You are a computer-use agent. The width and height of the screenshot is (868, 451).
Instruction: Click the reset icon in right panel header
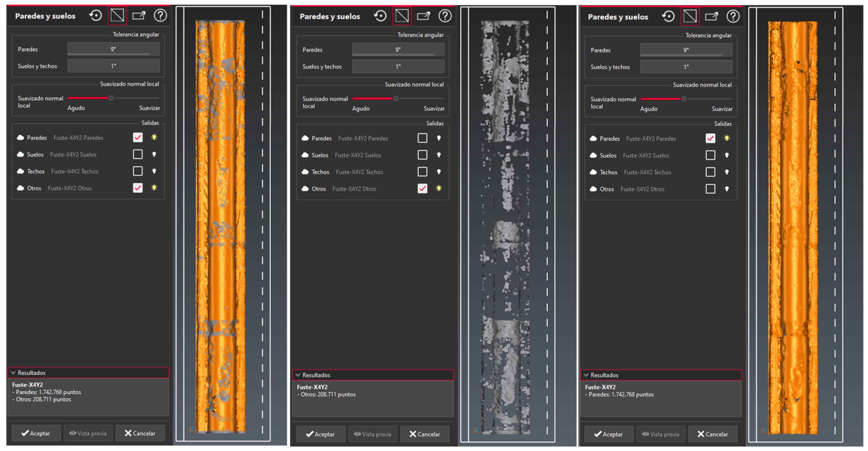(668, 16)
